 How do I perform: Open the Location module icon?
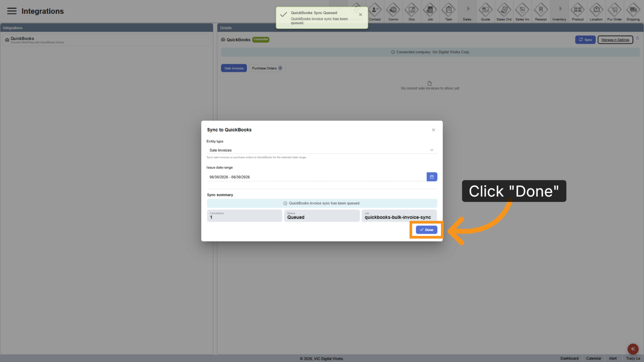tap(596, 12)
